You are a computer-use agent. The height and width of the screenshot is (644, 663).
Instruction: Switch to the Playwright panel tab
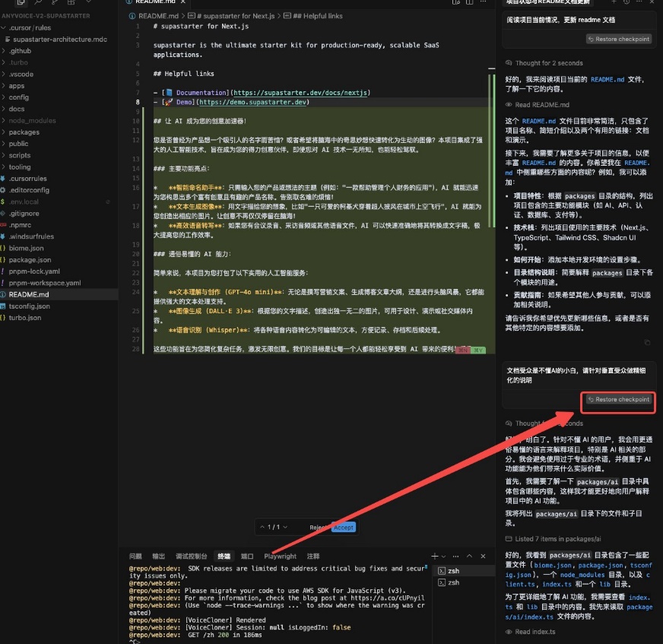pos(281,557)
